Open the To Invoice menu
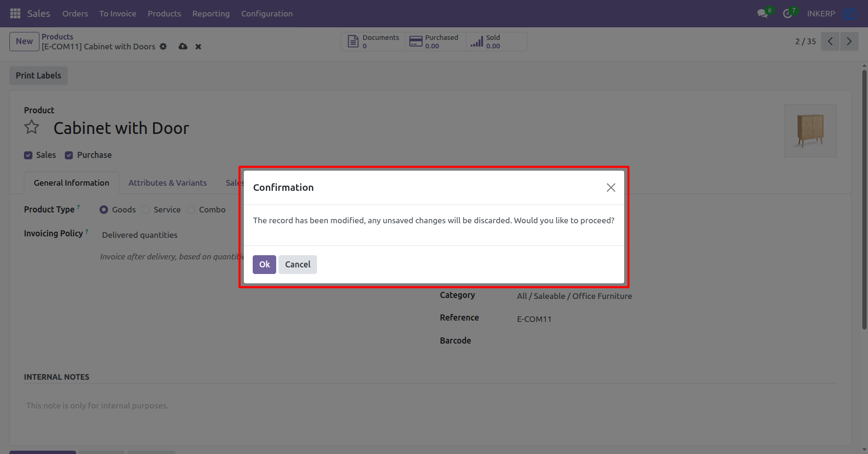The height and width of the screenshot is (454, 868). (118, 14)
